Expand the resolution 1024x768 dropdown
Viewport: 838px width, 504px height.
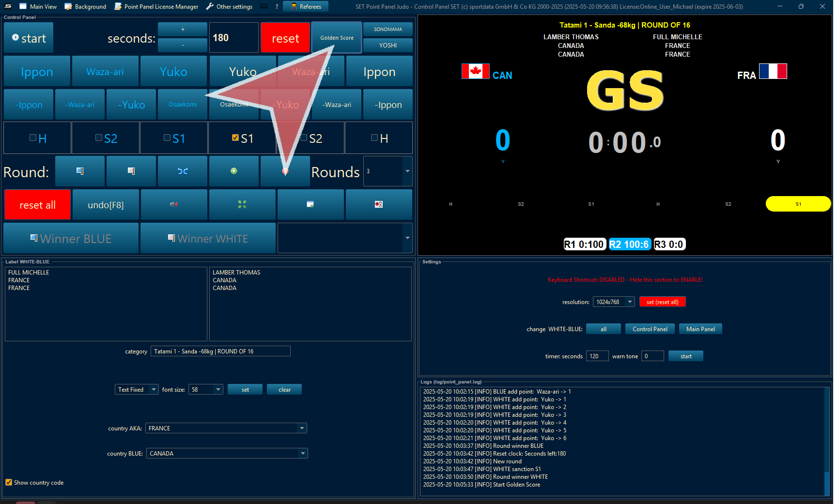point(630,302)
